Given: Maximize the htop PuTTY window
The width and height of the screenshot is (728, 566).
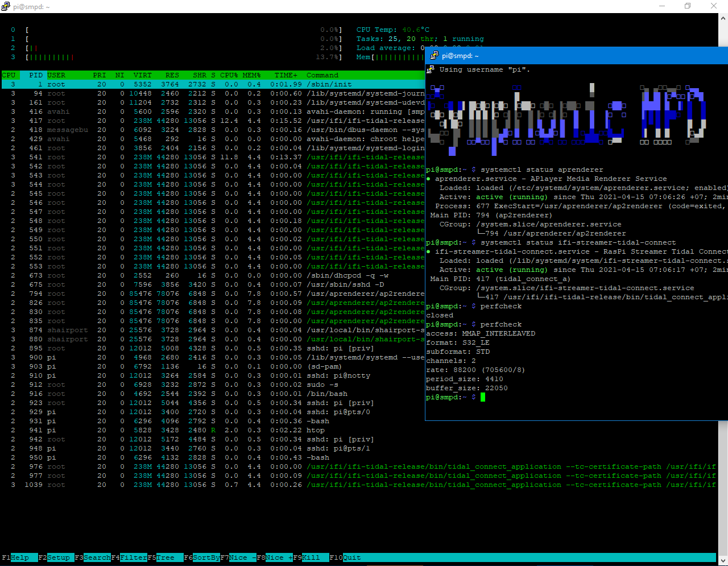Looking at the screenshot, I should (688, 6).
